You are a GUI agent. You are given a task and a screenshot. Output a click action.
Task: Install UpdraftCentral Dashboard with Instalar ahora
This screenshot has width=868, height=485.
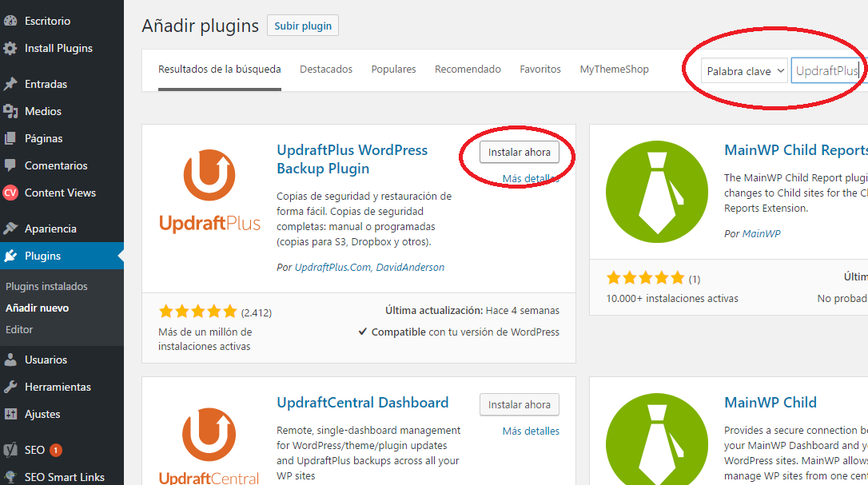click(x=520, y=405)
